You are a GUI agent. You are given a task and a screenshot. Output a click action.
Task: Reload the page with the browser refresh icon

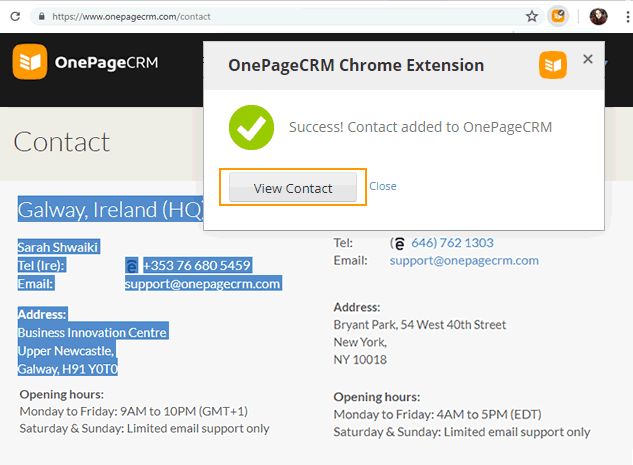pos(15,17)
